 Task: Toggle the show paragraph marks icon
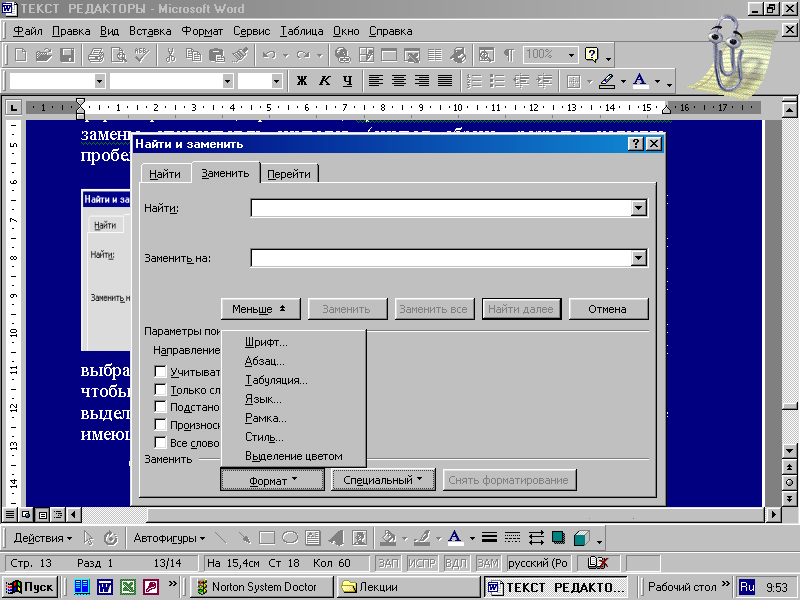(509, 55)
